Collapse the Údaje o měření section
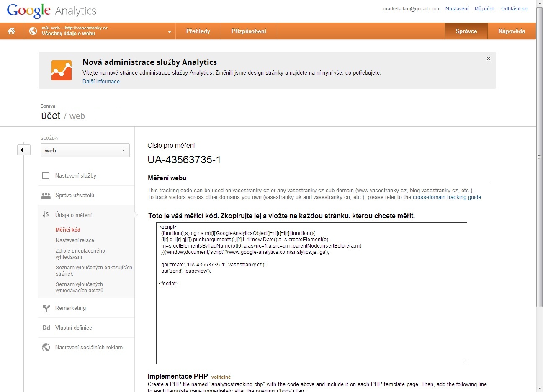This screenshot has width=543, height=392. click(x=73, y=215)
